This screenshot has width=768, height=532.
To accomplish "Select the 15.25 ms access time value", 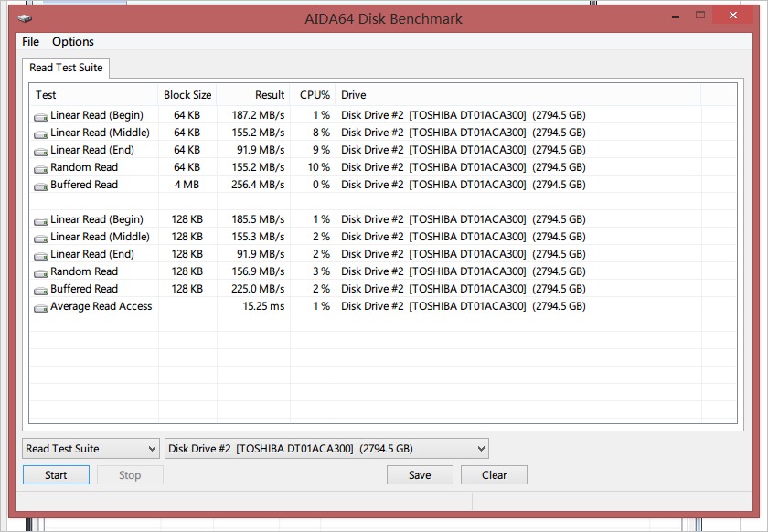I will tap(263, 306).
